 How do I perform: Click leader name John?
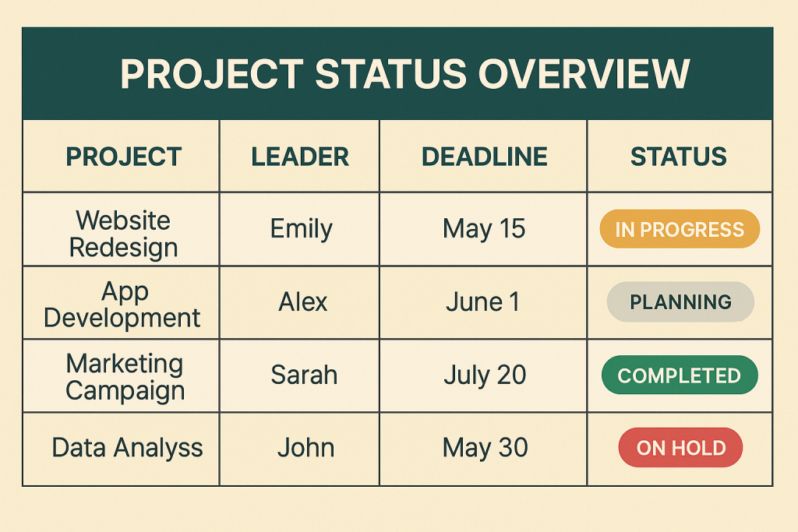click(x=305, y=448)
